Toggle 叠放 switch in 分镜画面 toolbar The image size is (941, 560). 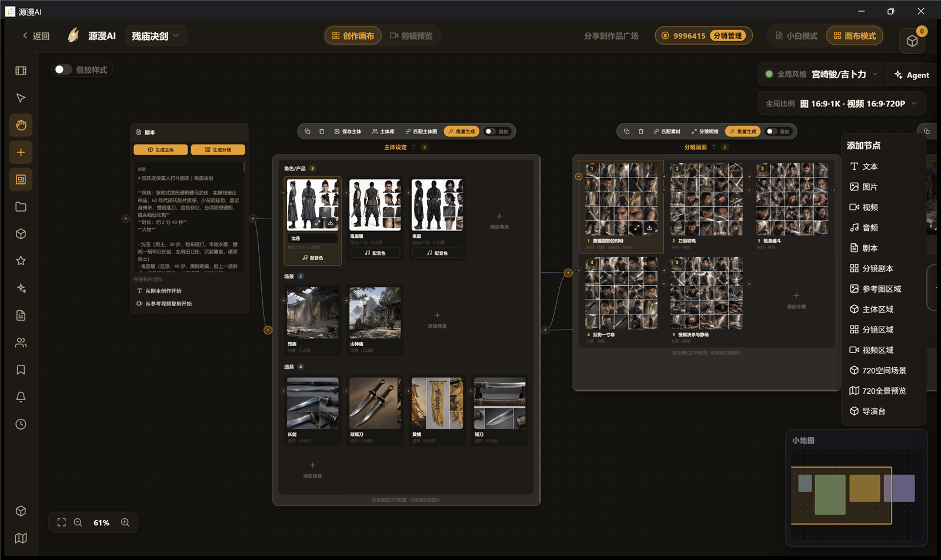click(x=772, y=132)
